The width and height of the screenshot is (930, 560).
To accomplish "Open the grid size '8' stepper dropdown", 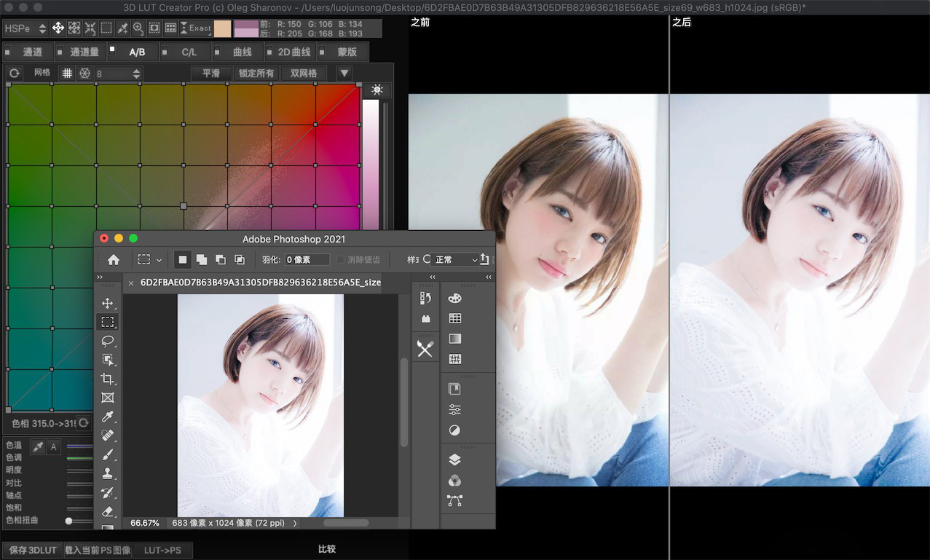I will [x=117, y=74].
